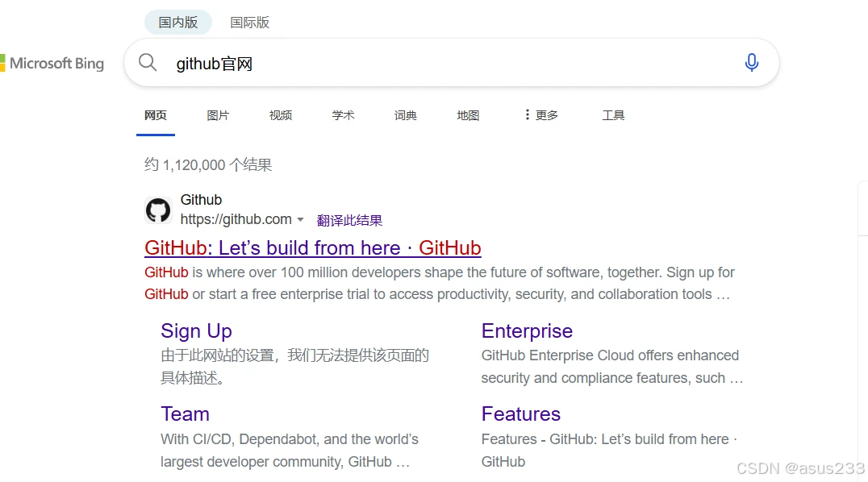Click the https://github.com URL text

[x=236, y=220]
